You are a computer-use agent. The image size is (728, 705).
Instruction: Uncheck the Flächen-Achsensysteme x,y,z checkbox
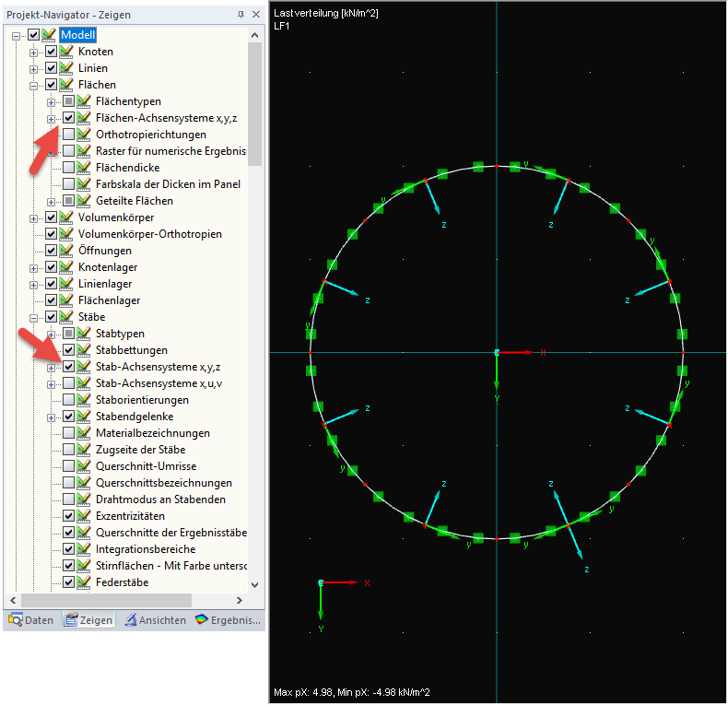pos(69,118)
